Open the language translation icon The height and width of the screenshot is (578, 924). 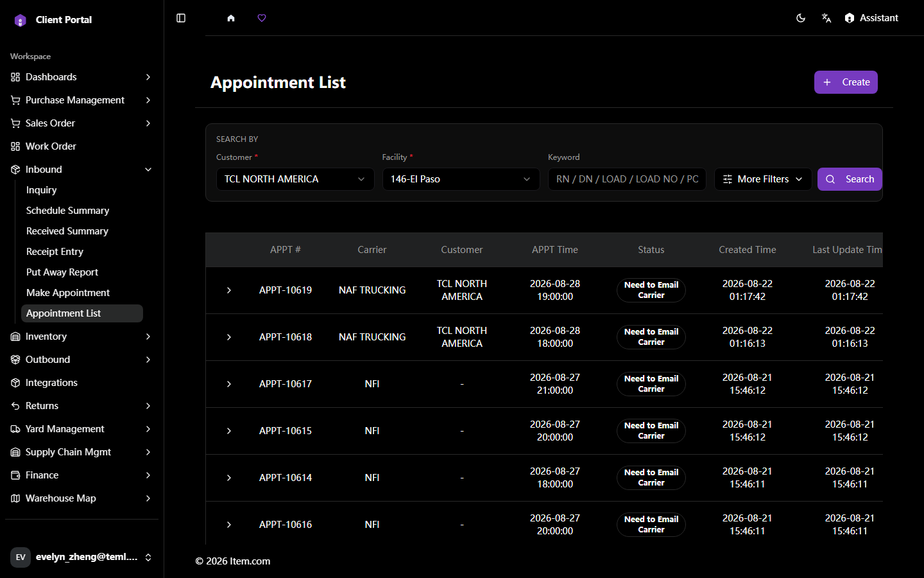826,18
